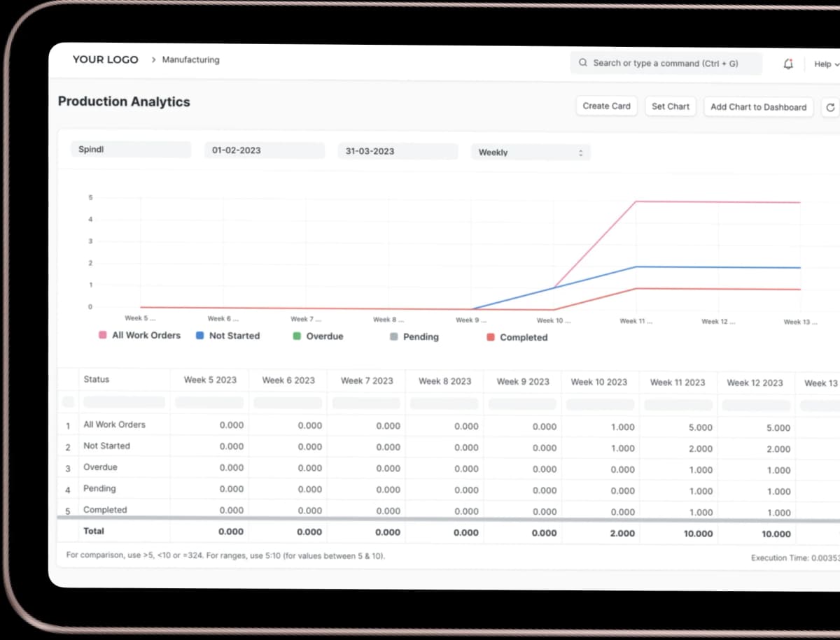Click the Week 5 2023 filter box
This screenshot has height=640, width=840.
pyautogui.click(x=209, y=403)
